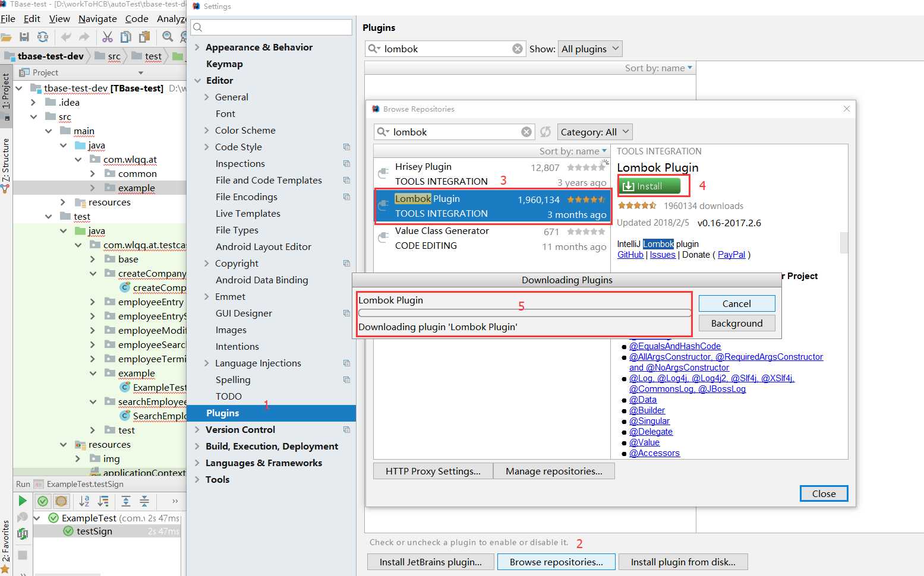Click the Save All toolbar icon
Viewport: 924px width, 576px height.
24,37
